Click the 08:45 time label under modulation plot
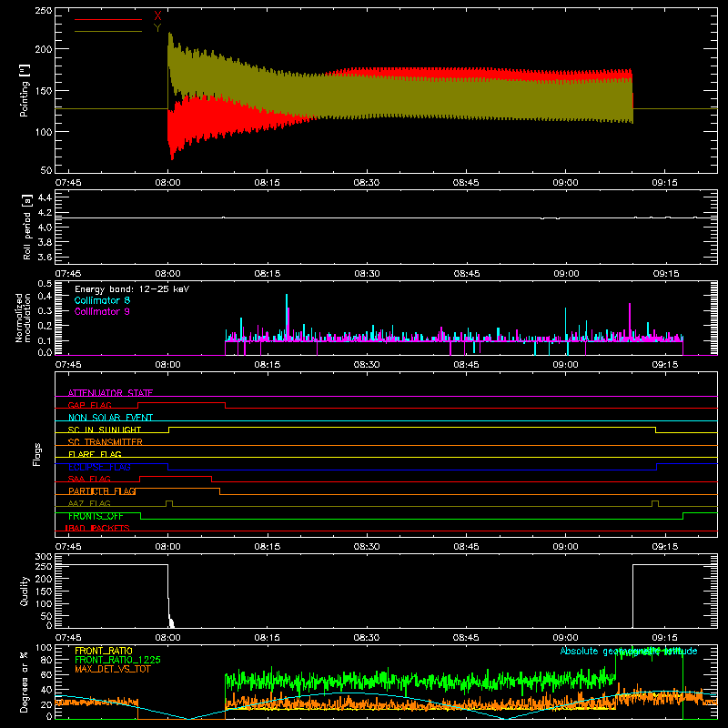This screenshot has width=728, height=728. 466,365
